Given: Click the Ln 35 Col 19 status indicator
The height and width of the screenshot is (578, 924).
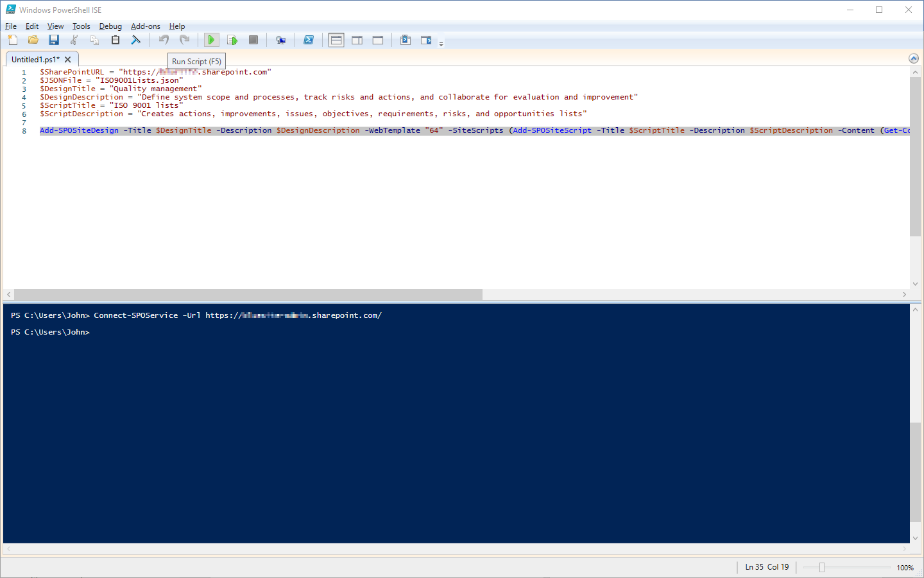Looking at the screenshot, I should click(x=767, y=567).
